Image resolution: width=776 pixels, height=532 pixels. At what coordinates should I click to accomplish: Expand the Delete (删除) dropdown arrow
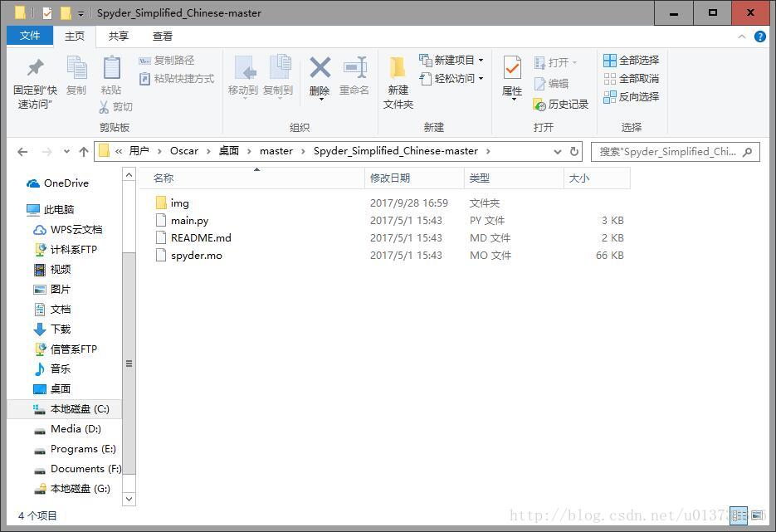pyautogui.click(x=321, y=100)
